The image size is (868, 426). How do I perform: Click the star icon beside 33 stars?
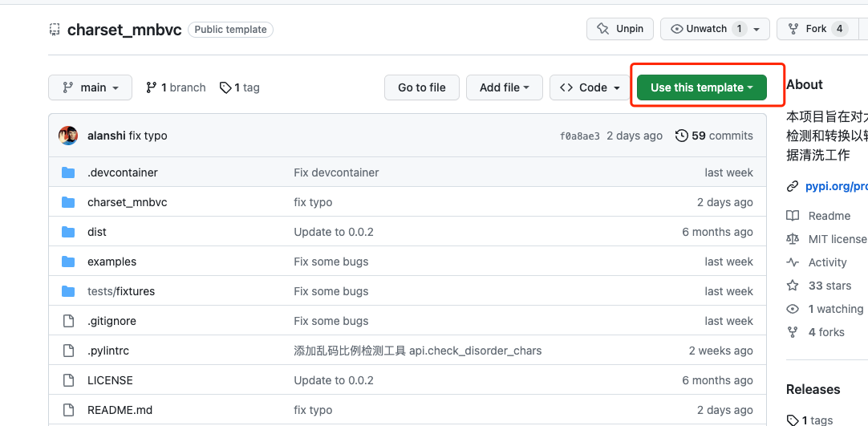pos(793,286)
